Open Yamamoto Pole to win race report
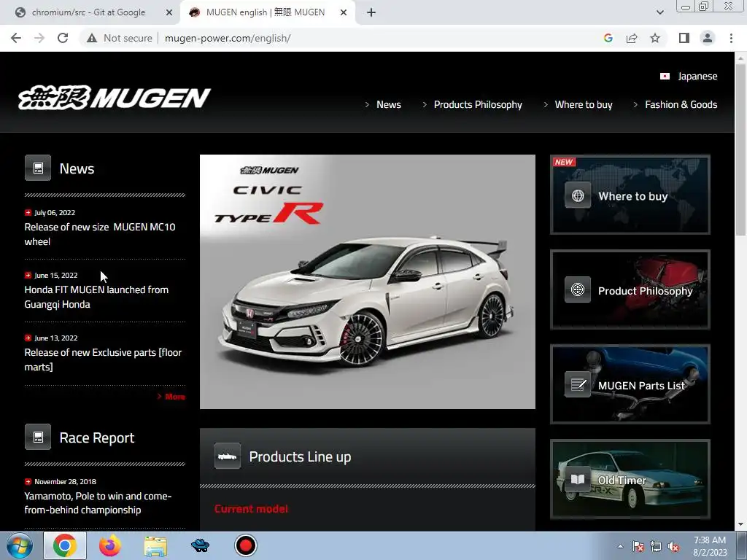 (x=98, y=503)
